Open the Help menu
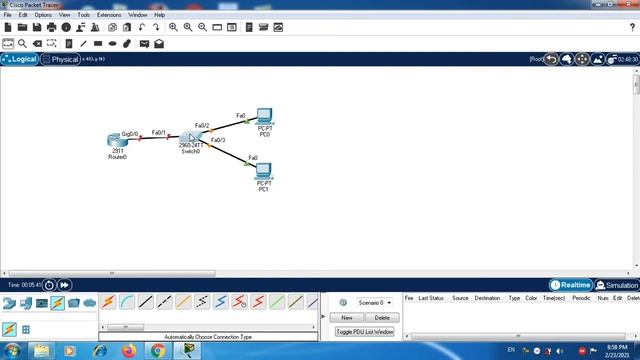640x360 pixels. click(x=159, y=15)
